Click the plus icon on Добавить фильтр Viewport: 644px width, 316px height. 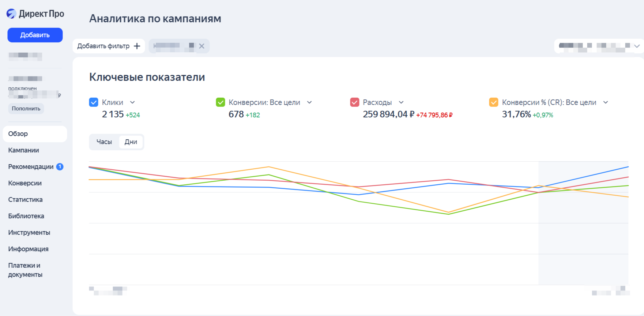[137, 46]
